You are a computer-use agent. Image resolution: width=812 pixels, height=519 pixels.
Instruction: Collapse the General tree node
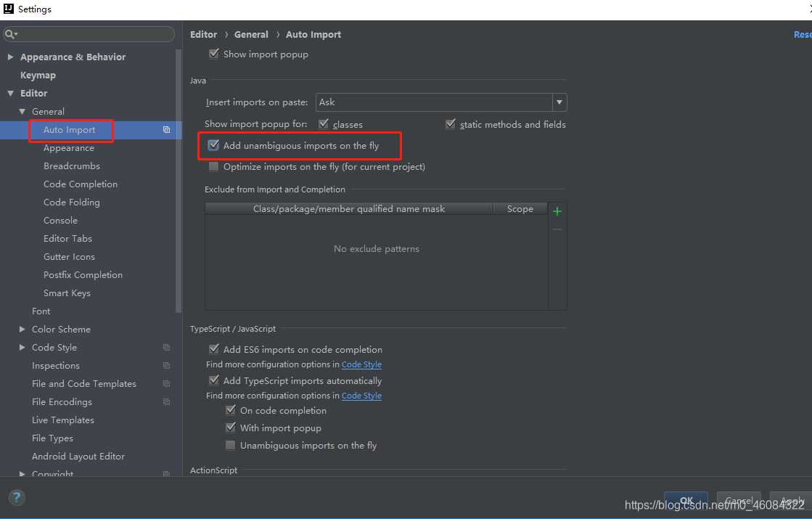point(22,111)
